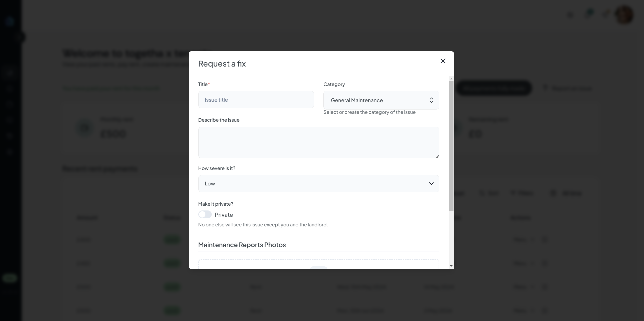Close the Request a fix dialog

click(443, 61)
